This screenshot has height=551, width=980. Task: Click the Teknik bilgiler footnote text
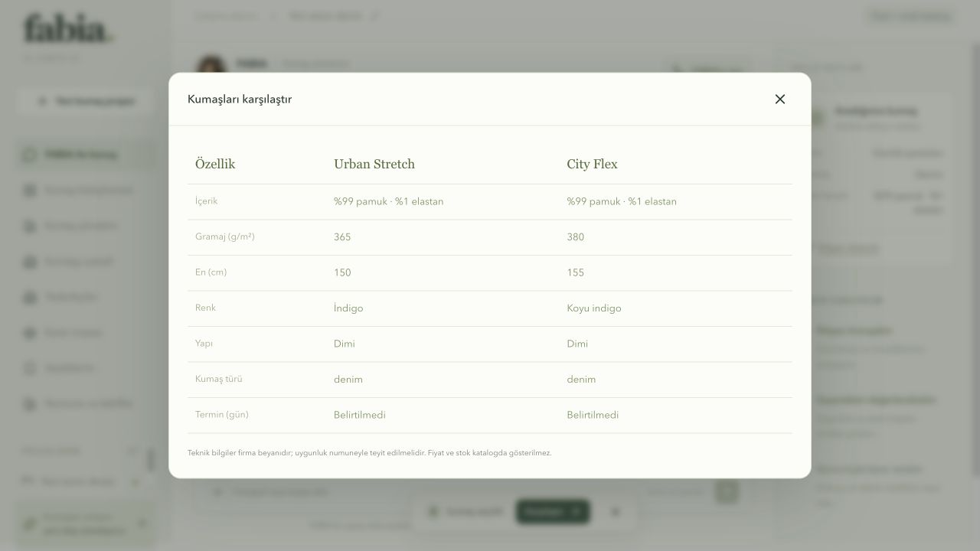tap(369, 453)
